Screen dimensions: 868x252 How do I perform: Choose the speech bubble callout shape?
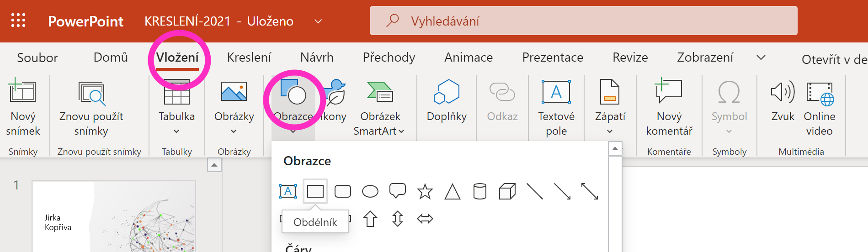pos(397,191)
